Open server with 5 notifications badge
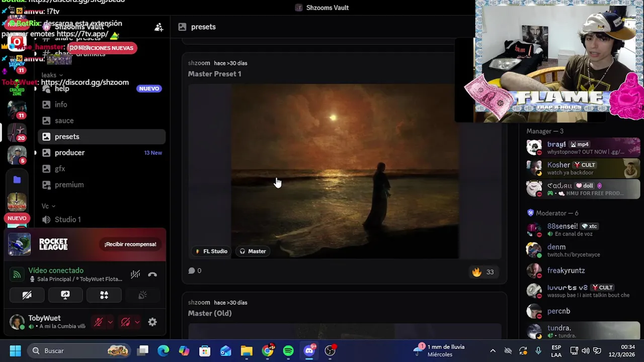 coord(17,155)
